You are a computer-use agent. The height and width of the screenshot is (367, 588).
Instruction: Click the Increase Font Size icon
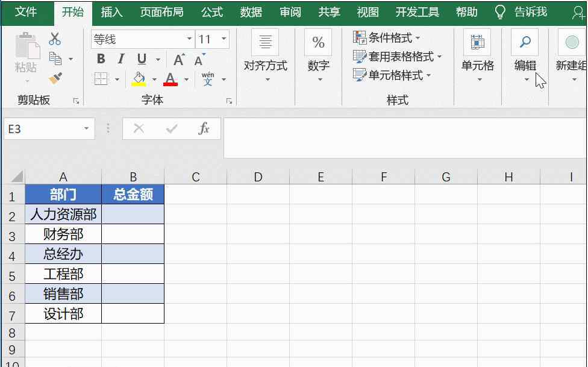179,59
